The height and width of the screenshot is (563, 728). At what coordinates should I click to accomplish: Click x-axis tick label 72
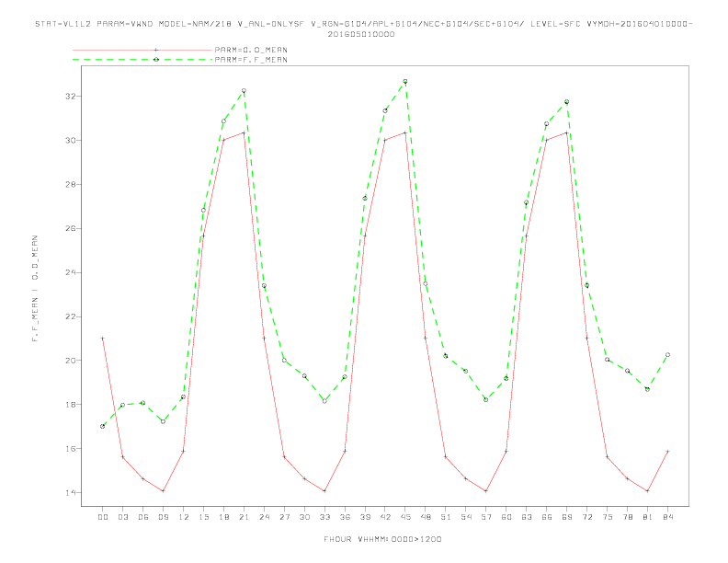tap(586, 517)
